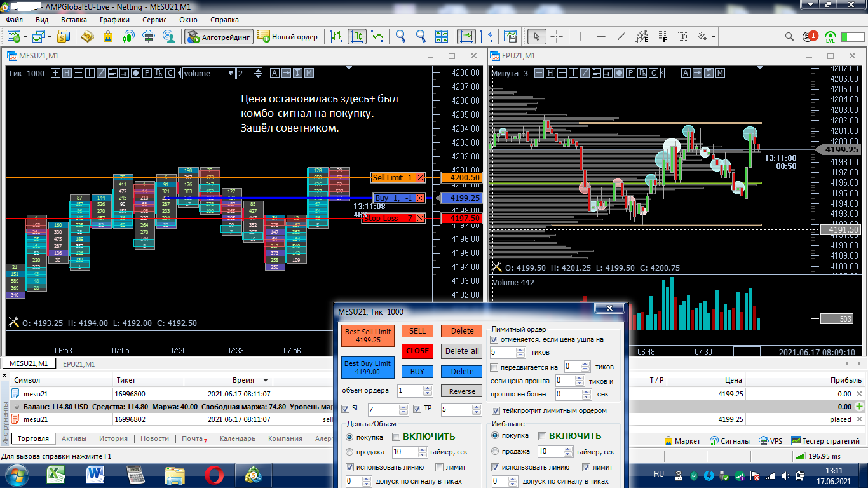Click the Алготрейдинг button
Image resolution: width=868 pixels, height=488 pixels.
point(219,37)
